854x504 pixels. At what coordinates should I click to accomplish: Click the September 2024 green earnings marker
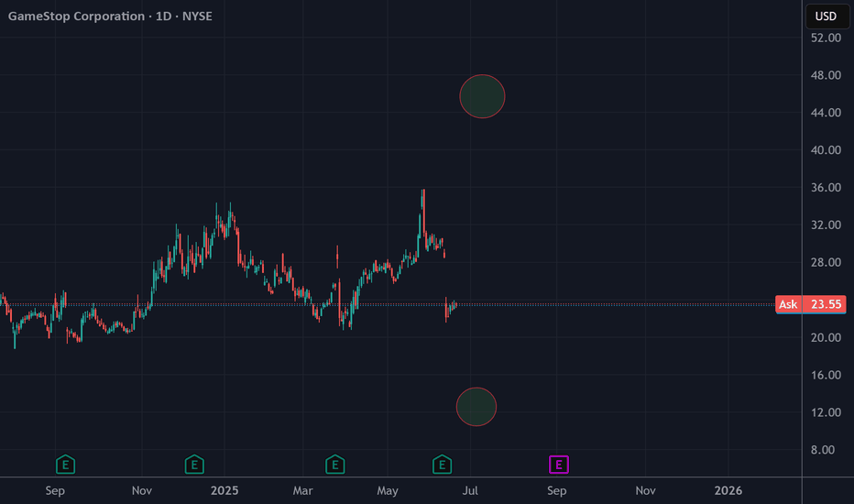[65, 465]
